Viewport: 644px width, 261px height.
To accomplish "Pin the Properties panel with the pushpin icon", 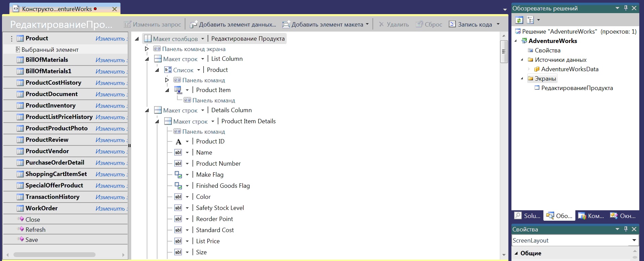I will (626, 229).
